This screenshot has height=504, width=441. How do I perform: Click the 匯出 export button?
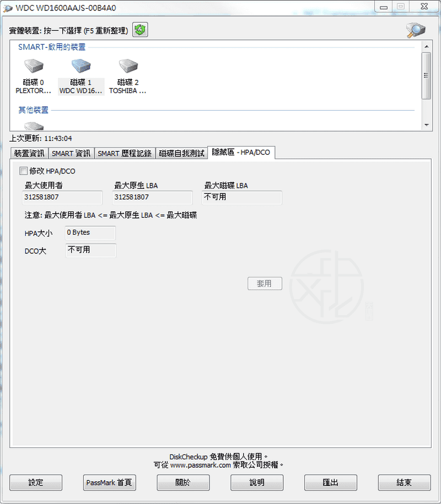tap(330, 483)
